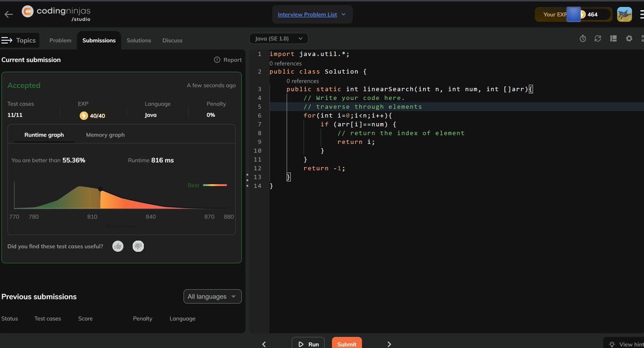Click the 'import java.util.*;' code line
644x348 pixels.
pos(310,54)
